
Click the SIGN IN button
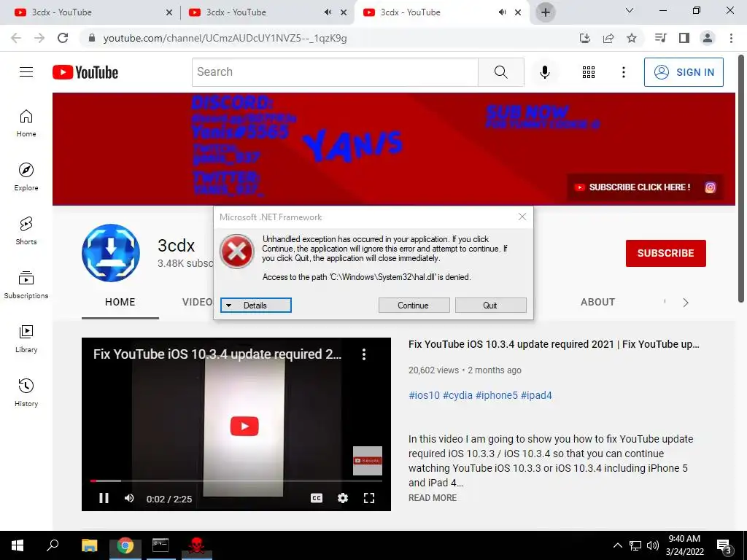coord(684,72)
